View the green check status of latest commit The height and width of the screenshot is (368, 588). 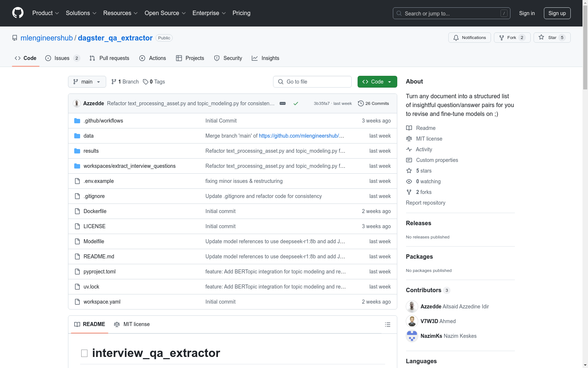coord(296,103)
